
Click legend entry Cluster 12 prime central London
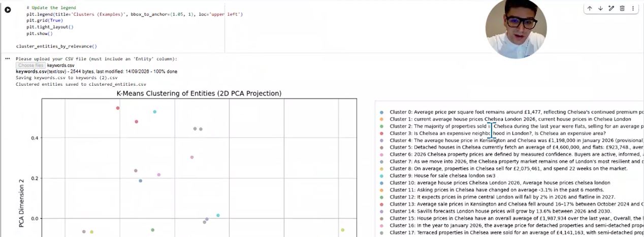(502, 197)
